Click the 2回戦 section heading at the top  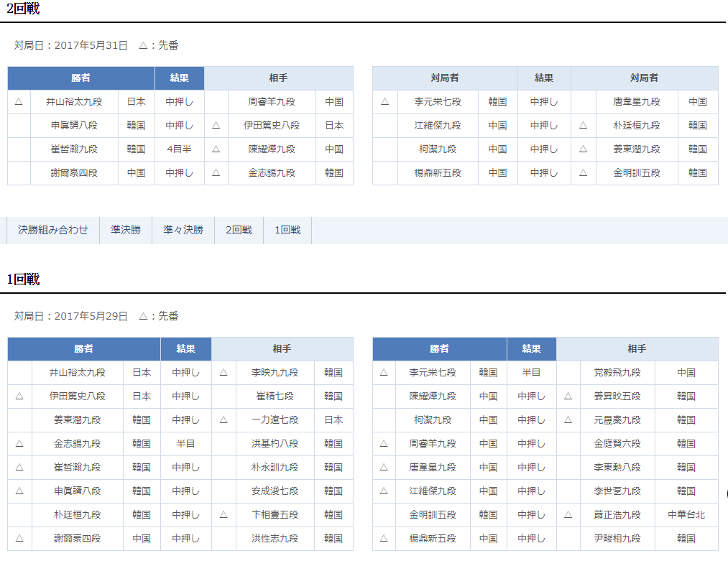[23, 9]
